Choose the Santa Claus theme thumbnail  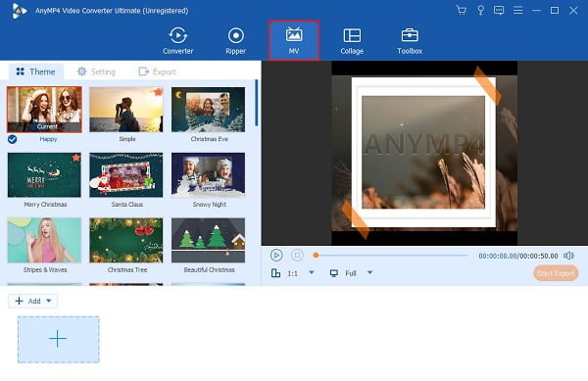coord(126,175)
